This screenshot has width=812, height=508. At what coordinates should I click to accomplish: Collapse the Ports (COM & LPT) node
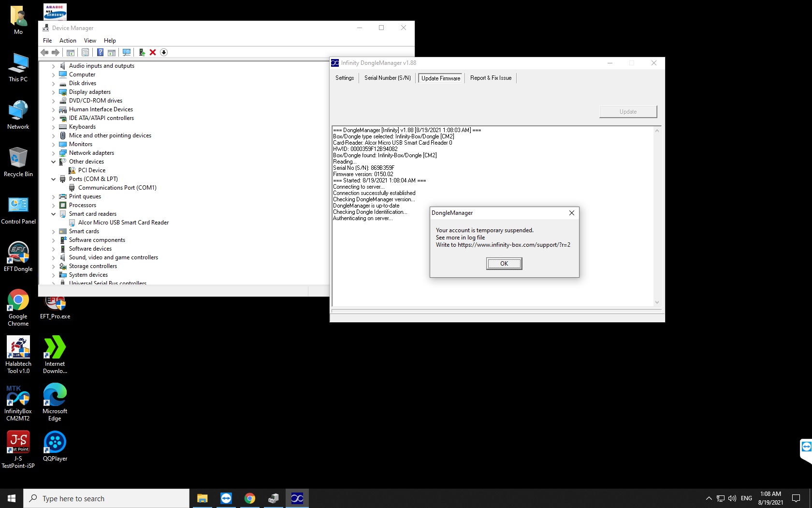coord(54,179)
